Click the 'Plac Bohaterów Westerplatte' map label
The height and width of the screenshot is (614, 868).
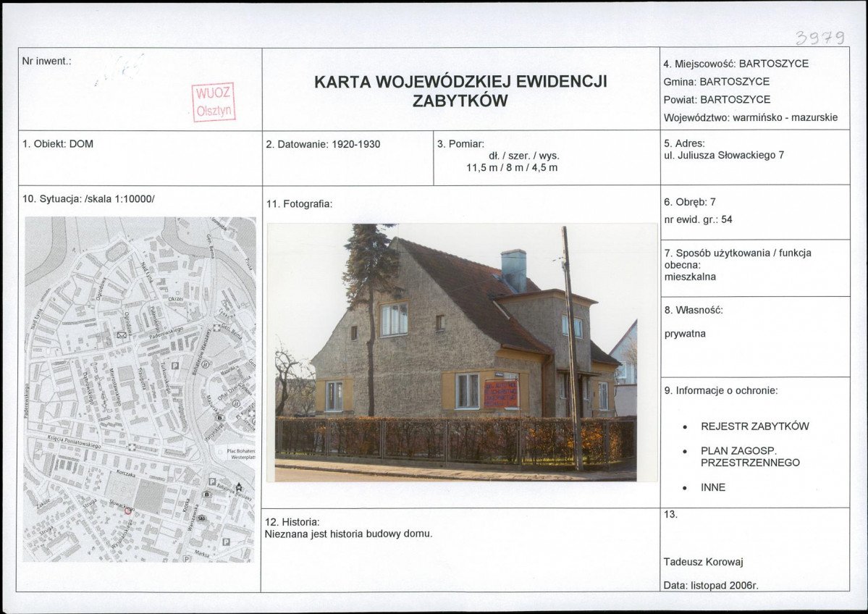tap(241, 455)
